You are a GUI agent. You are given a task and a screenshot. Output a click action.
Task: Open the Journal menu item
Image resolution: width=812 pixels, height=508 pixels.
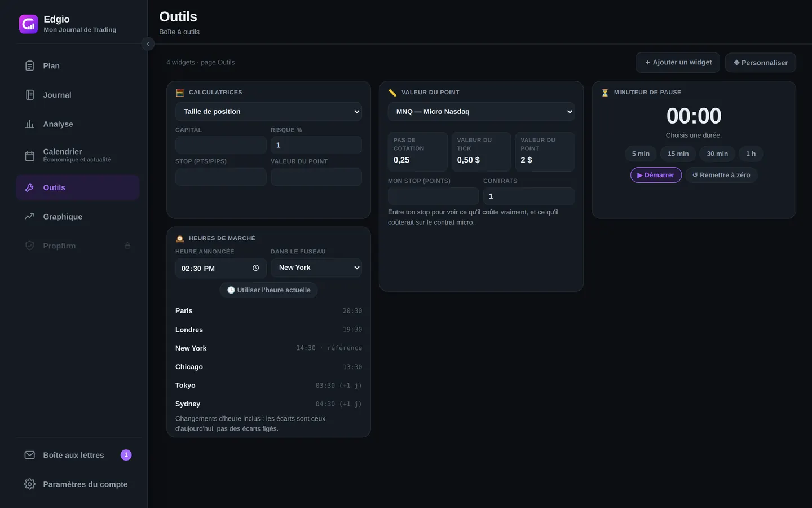point(78,95)
